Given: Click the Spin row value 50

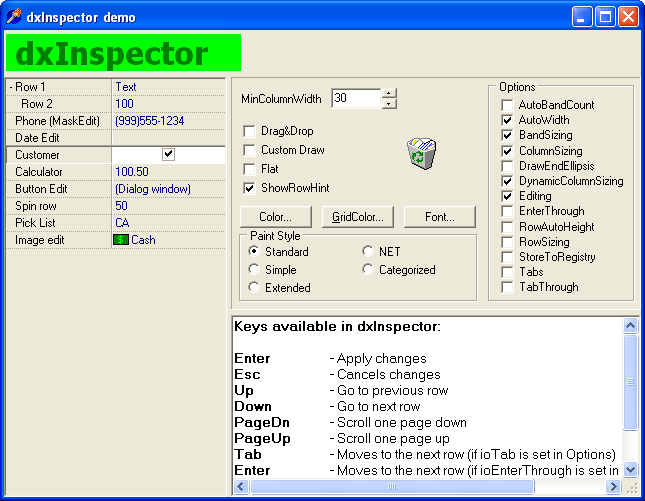Looking at the screenshot, I should (x=121, y=206).
